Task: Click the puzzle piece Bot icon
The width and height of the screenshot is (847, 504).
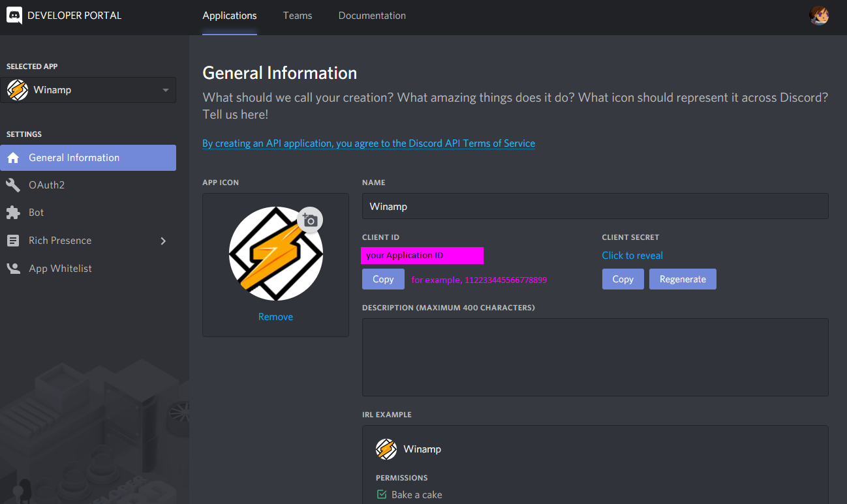Action: 13,213
